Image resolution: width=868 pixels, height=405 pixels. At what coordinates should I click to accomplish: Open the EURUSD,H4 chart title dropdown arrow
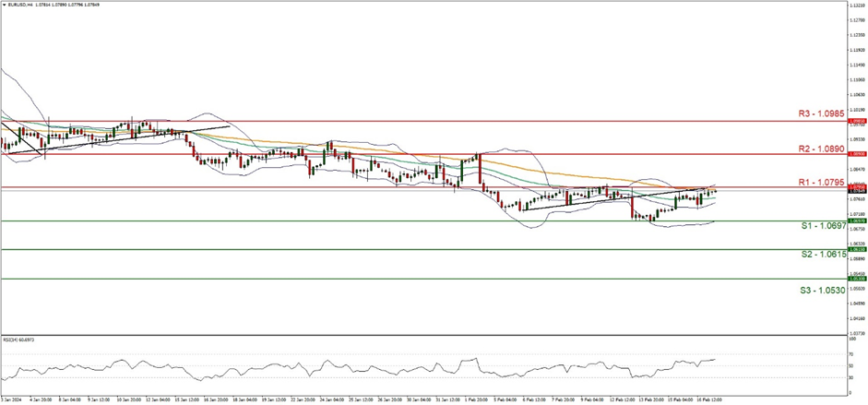click(x=4, y=5)
